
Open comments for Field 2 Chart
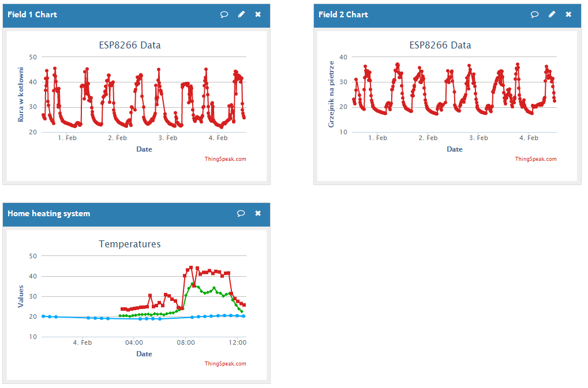(x=535, y=14)
